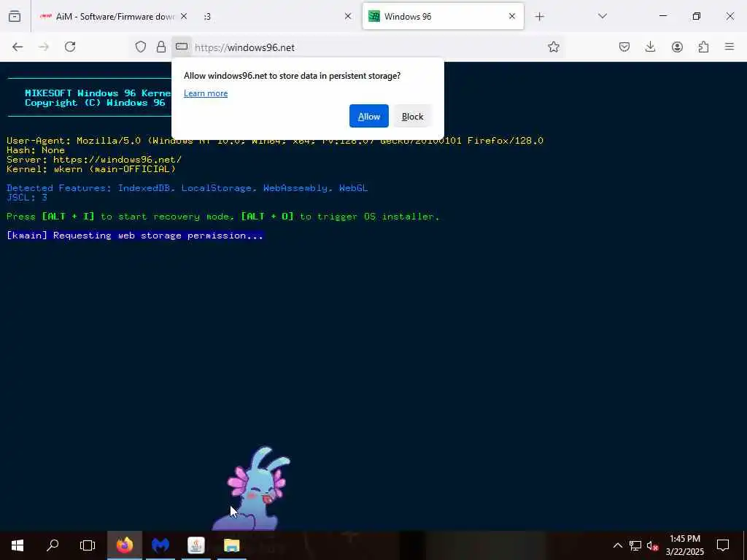Open the Learn more link
This screenshot has width=747, height=560.
[x=206, y=93]
